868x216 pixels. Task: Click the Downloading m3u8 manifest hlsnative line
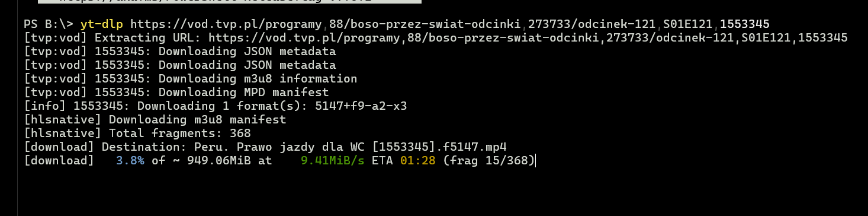[x=155, y=120]
